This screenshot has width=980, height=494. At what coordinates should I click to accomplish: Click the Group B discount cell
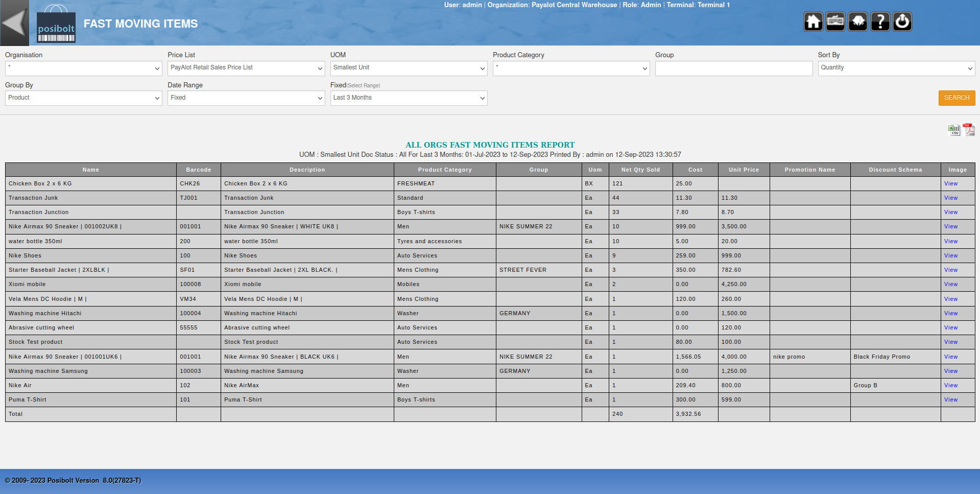896,386
